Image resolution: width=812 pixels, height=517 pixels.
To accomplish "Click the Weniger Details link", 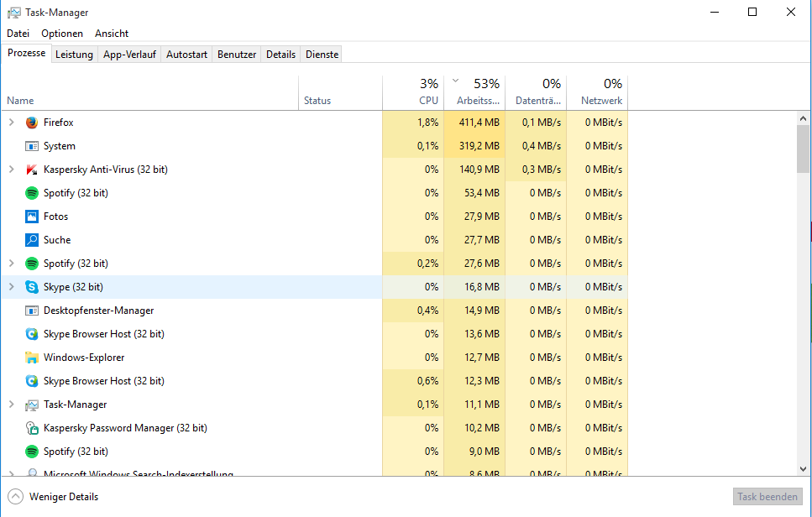I will [x=64, y=497].
